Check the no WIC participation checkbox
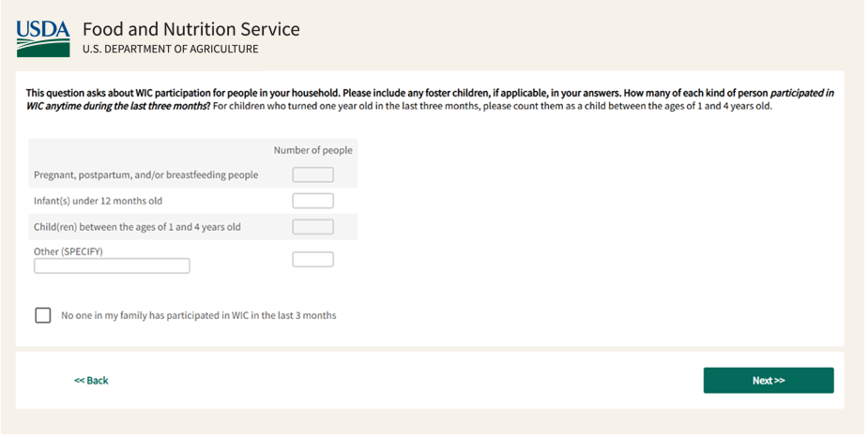 pyautogui.click(x=43, y=315)
